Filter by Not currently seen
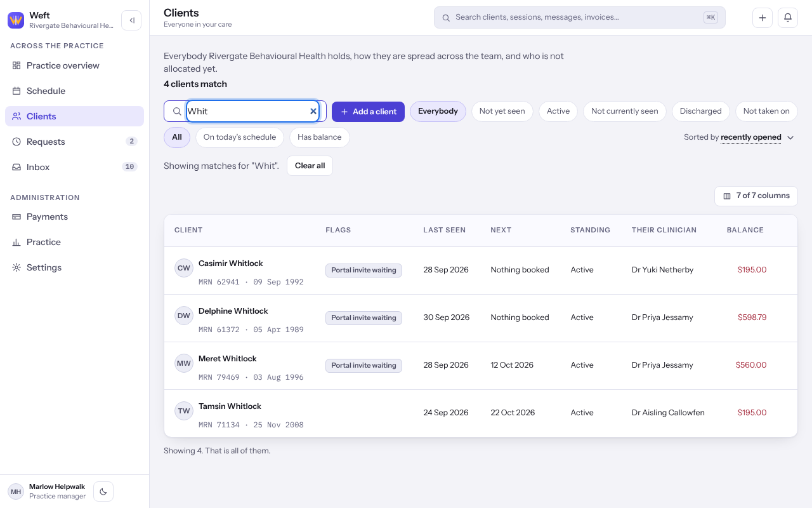 625,111
